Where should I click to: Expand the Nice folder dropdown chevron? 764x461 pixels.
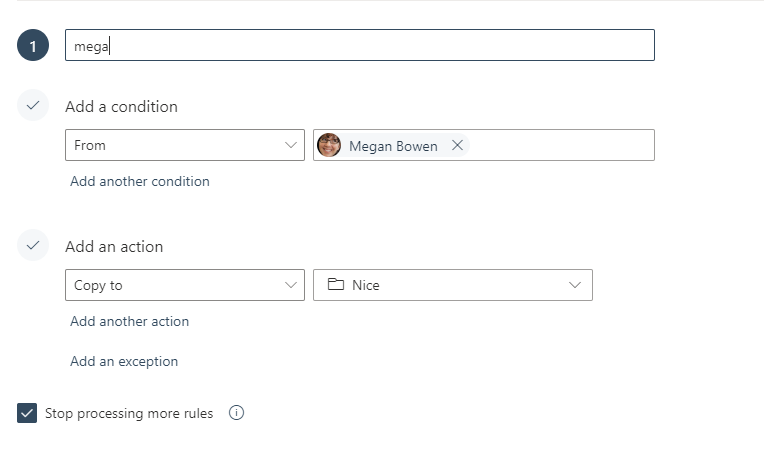575,285
